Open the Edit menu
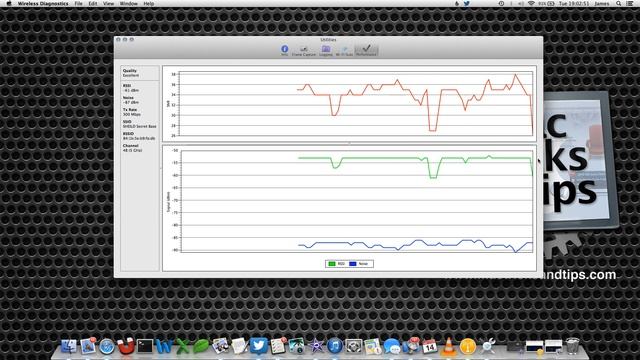Image resolution: width=640 pixels, height=360 pixels. (x=93, y=3)
